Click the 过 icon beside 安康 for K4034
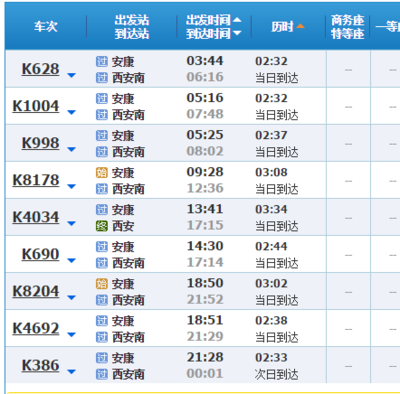400x394 pixels. click(x=102, y=210)
